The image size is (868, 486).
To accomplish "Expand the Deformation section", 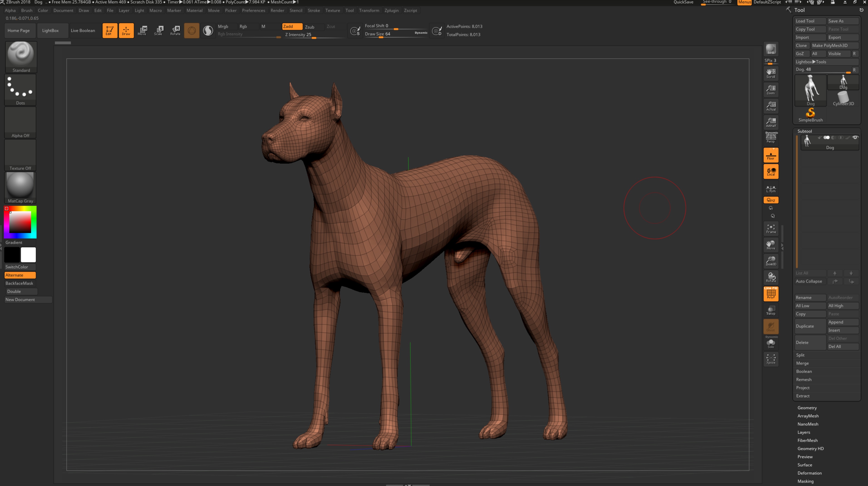I will (x=809, y=473).
